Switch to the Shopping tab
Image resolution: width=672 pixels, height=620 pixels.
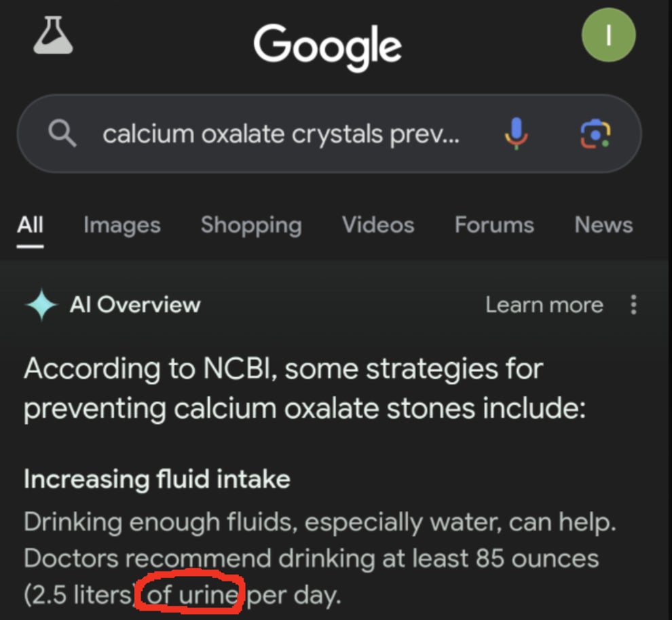click(251, 225)
